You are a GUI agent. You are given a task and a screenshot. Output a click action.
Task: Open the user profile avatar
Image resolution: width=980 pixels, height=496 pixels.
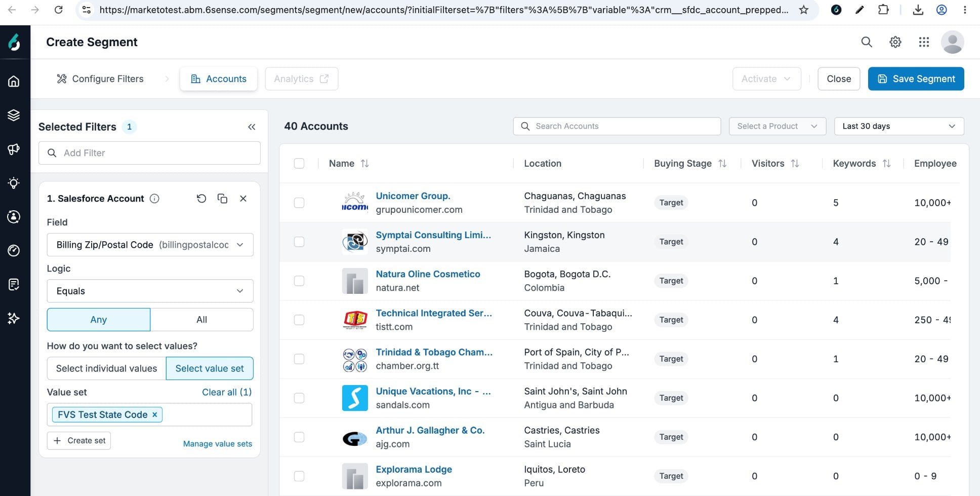pos(952,42)
